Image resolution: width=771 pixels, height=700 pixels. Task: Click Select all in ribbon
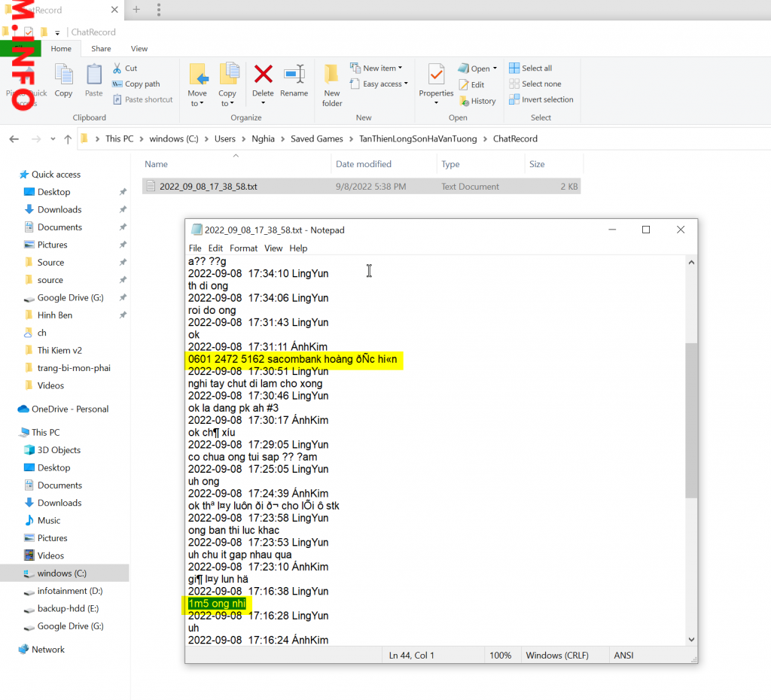[530, 68]
